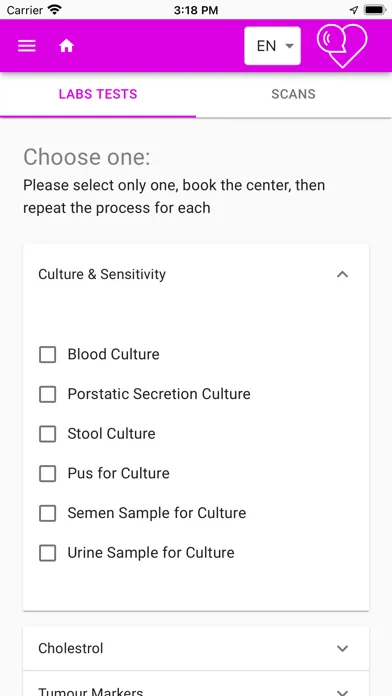Tap the battery indicator icon
Viewport: 392px width, 696px height.
[375, 10]
